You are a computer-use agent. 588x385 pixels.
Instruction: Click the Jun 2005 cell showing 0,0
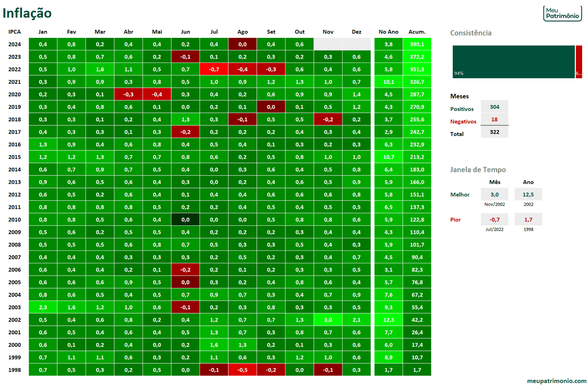click(x=186, y=282)
